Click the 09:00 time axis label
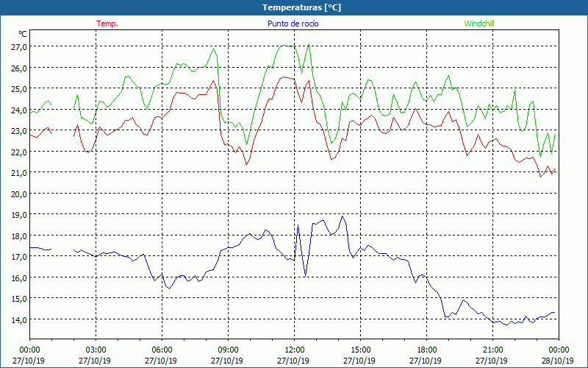This screenshot has width=588, height=368. pyautogui.click(x=228, y=350)
